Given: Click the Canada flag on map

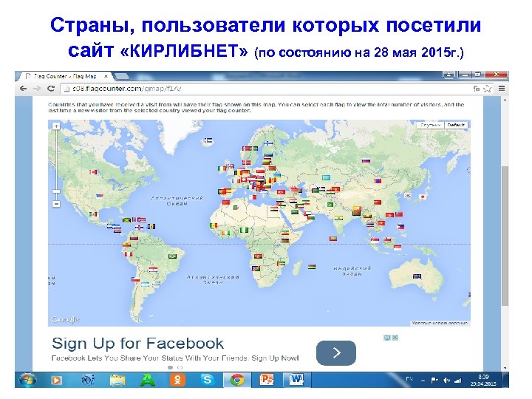Looking at the screenshot, I should tap(93, 172).
